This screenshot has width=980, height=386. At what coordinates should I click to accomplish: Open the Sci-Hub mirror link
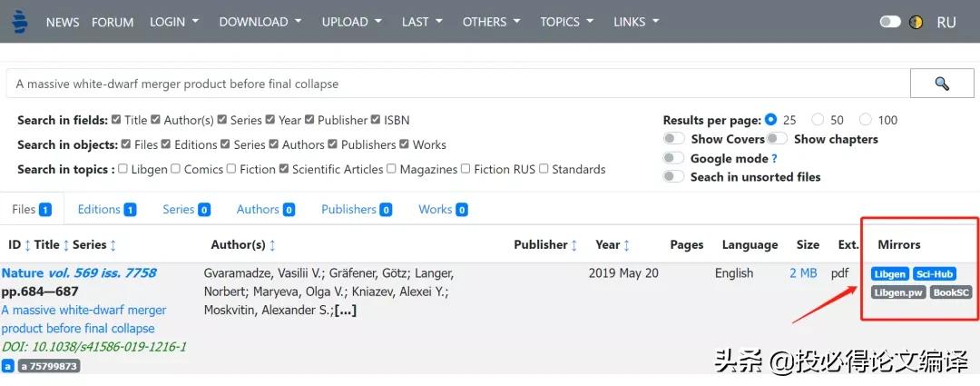[x=935, y=274]
